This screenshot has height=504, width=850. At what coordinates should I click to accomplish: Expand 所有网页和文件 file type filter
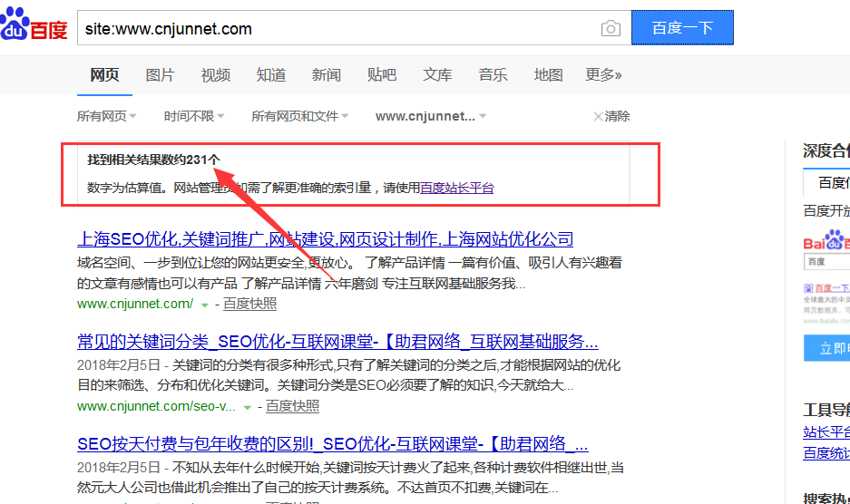coord(300,116)
